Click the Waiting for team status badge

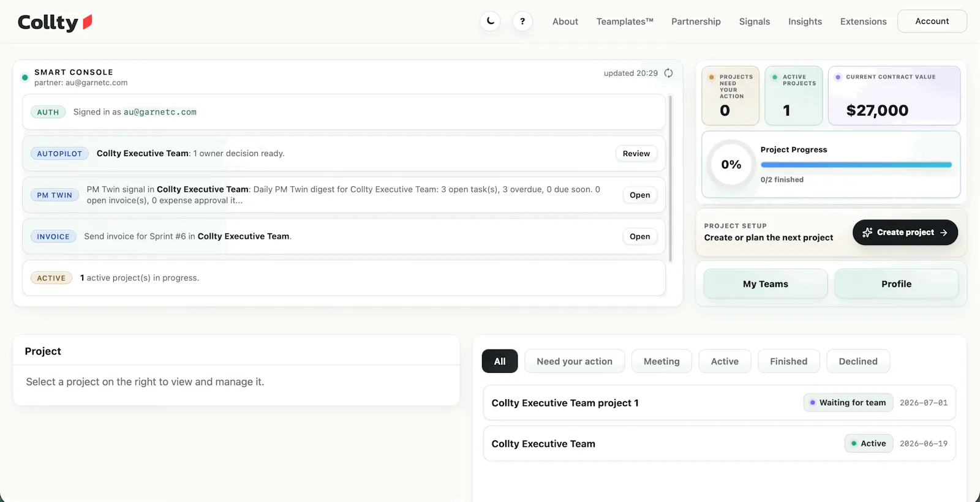point(848,403)
